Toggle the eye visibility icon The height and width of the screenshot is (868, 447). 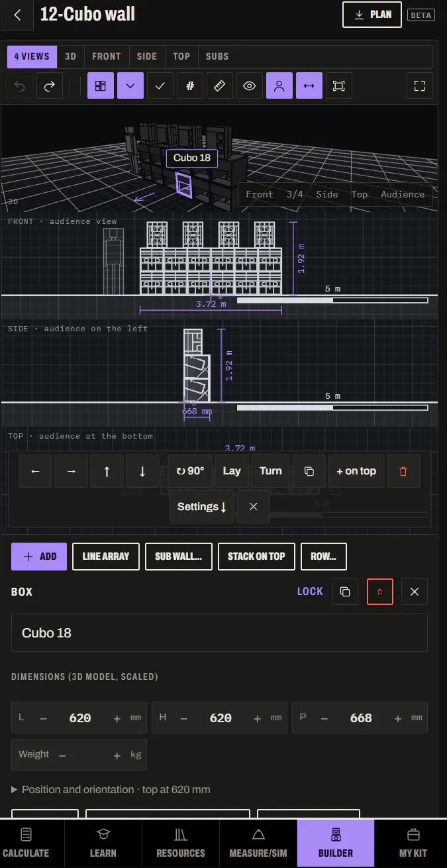point(250,86)
